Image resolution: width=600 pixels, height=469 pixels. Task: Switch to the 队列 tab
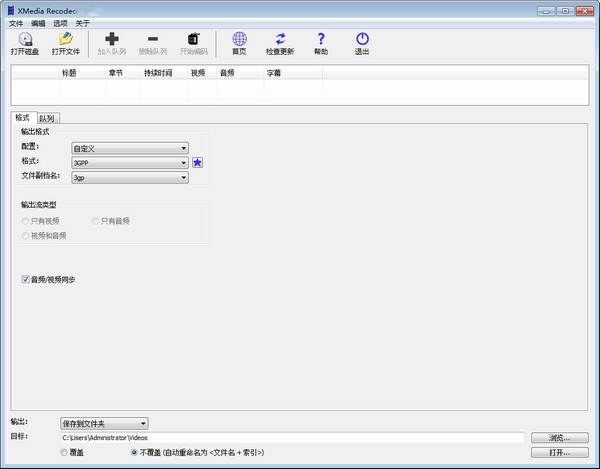[47, 118]
